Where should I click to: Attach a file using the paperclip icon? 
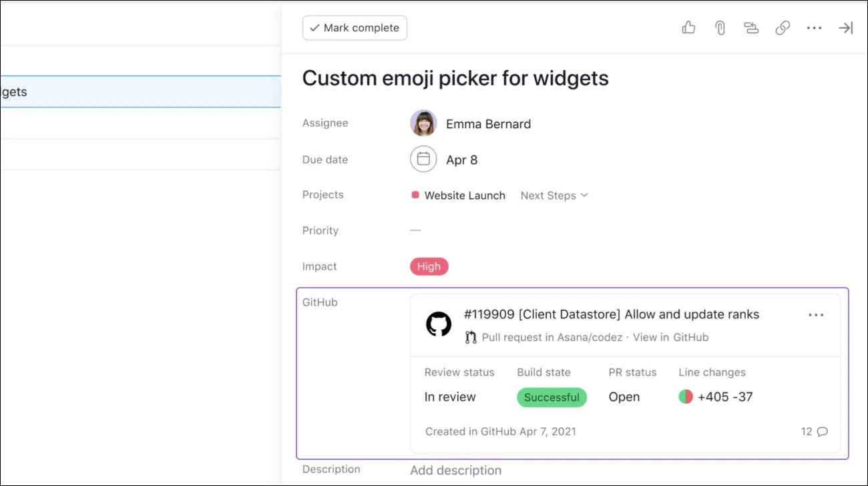719,27
